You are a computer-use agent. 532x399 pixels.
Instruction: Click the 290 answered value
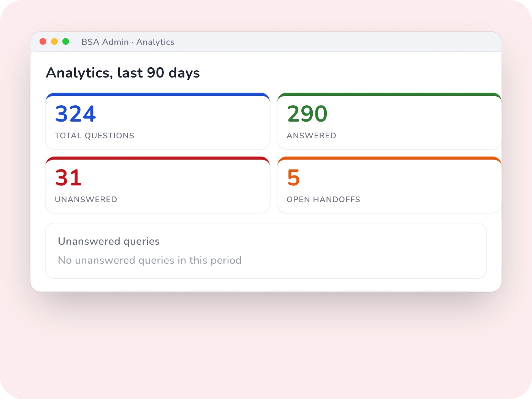tap(307, 114)
